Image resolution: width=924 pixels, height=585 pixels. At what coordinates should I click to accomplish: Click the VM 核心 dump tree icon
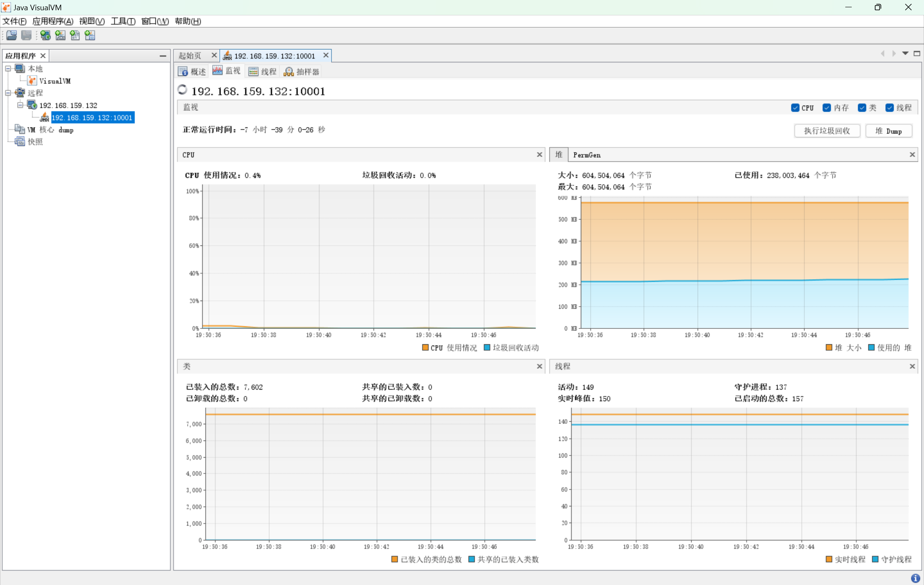pyautogui.click(x=20, y=130)
